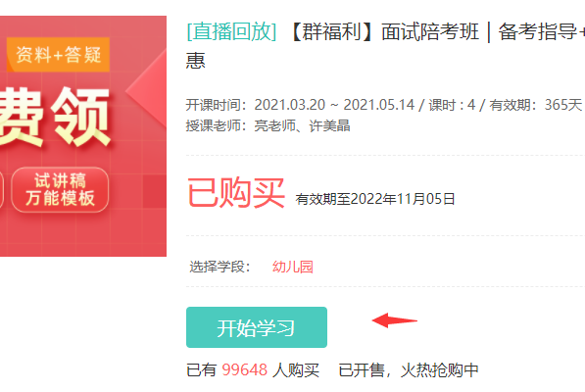
Task: Click the 开始学习 button
Action: 257,327
